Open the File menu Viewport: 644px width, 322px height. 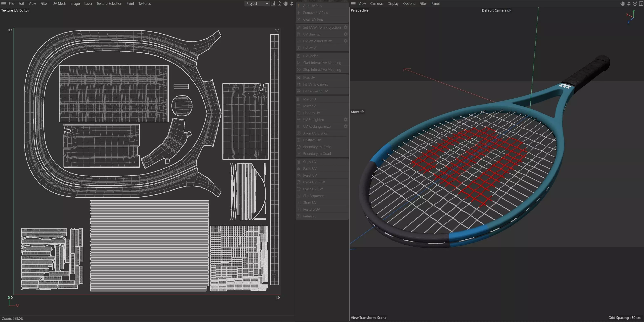pyautogui.click(x=11, y=4)
